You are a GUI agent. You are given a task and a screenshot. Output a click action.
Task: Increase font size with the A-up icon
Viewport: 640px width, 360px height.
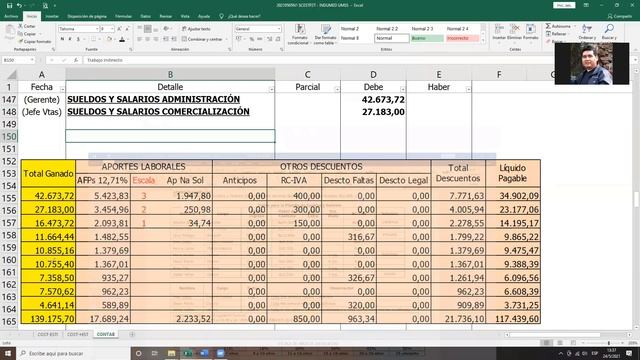coord(119,29)
